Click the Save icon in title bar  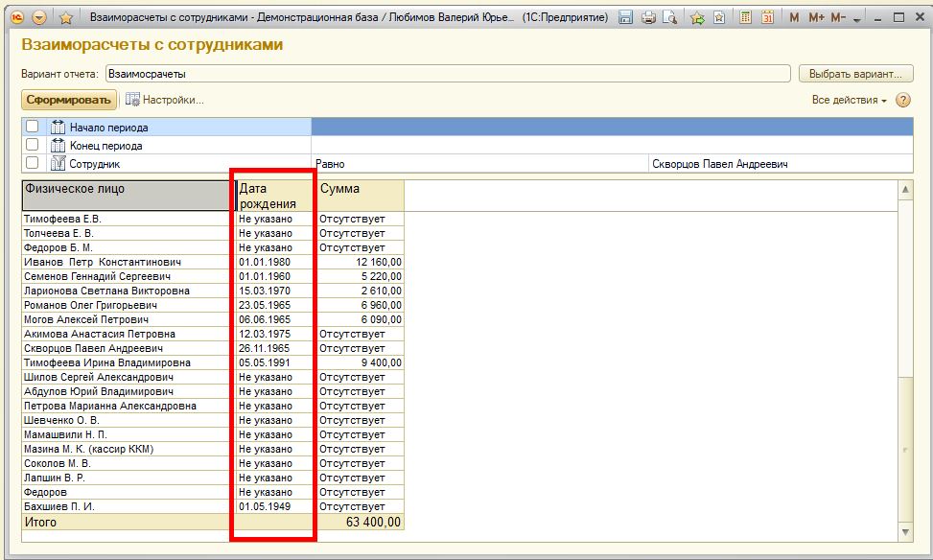point(626,17)
